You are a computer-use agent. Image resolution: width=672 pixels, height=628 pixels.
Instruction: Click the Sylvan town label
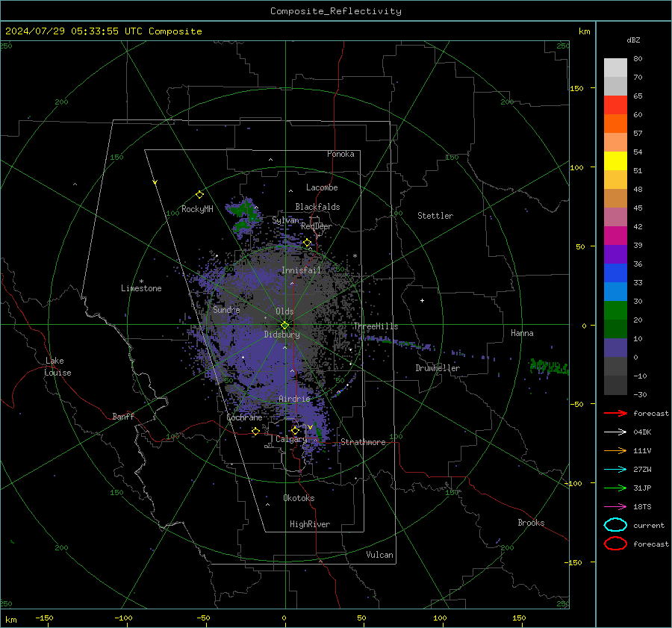(x=285, y=220)
